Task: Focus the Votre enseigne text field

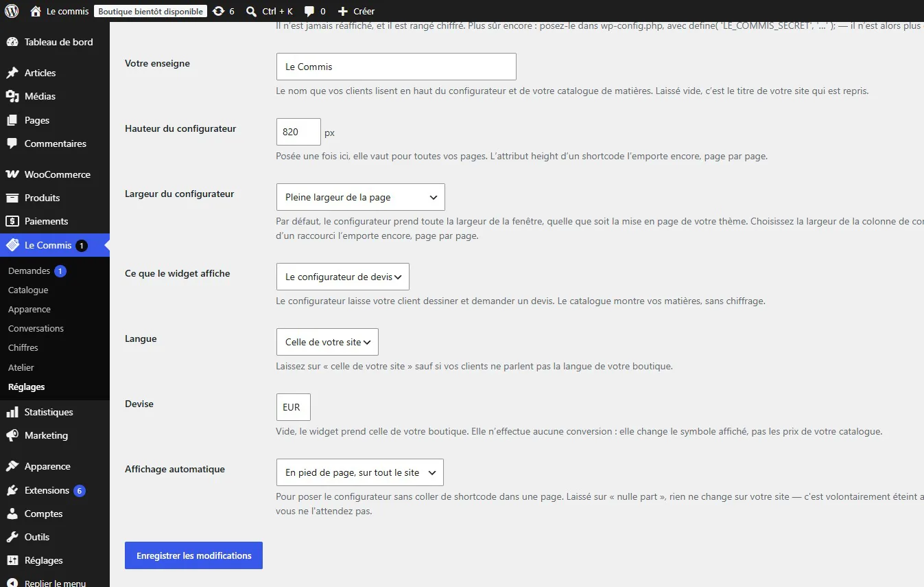Action: point(396,67)
